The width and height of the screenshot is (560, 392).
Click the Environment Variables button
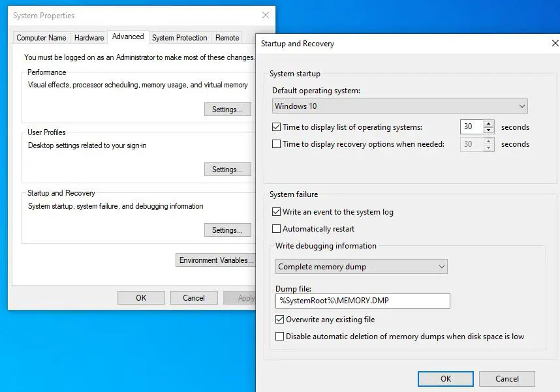(215, 260)
